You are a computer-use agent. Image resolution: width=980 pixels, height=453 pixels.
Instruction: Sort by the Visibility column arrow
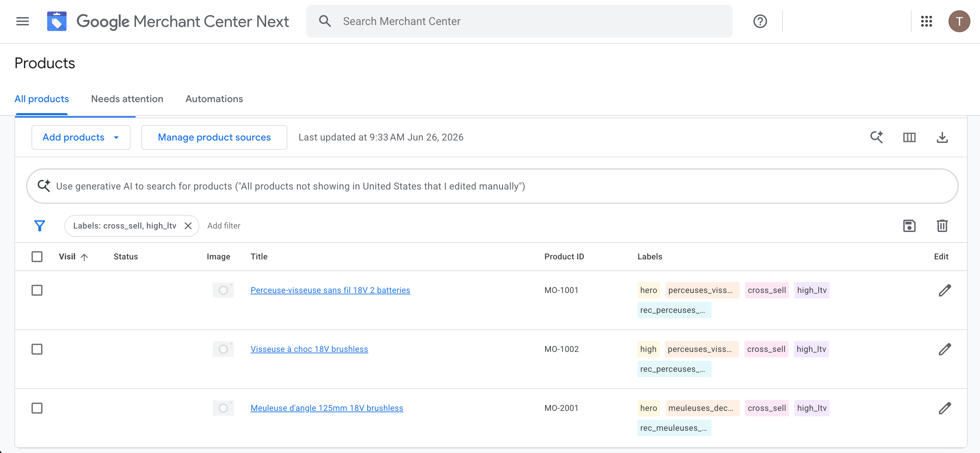pos(84,257)
